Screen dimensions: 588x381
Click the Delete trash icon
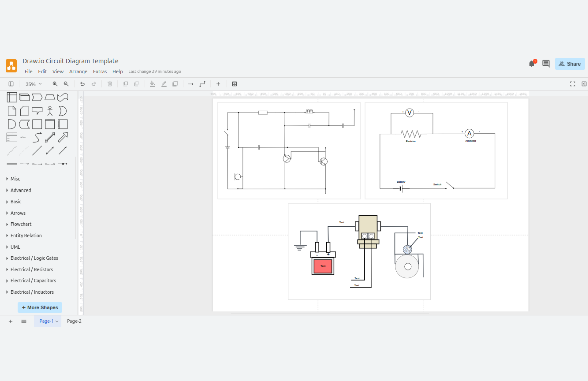[110, 84]
